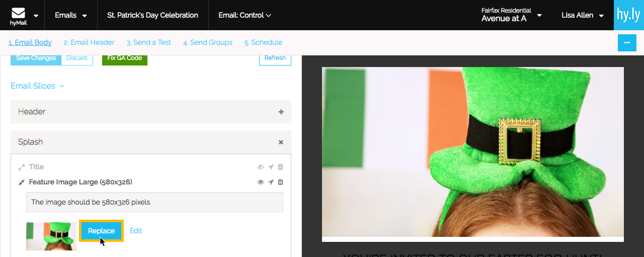This screenshot has width=644, height=257.
Task: Open the Lisa Allen user menu
Action: (583, 15)
